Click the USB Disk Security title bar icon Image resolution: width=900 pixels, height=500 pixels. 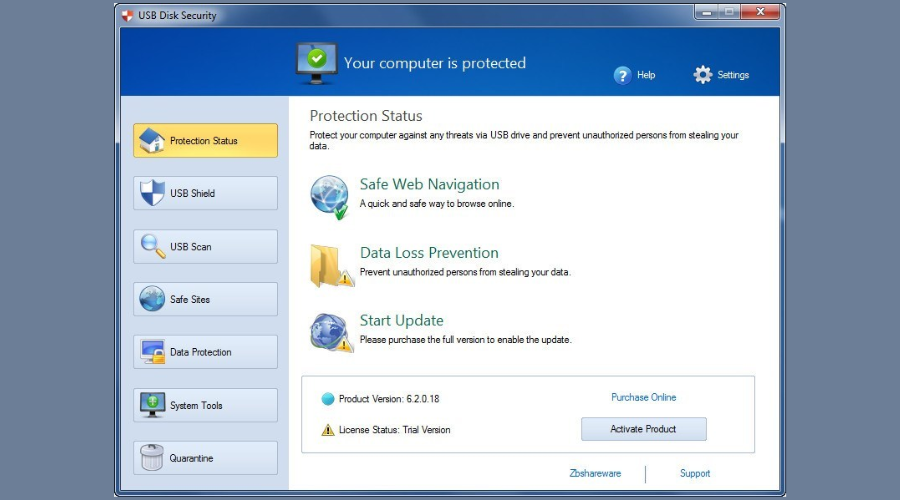click(127, 15)
